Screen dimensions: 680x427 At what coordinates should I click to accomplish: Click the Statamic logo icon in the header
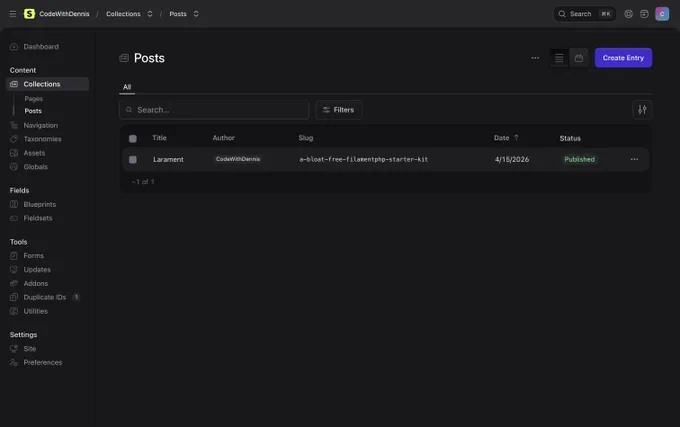[29, 14]
